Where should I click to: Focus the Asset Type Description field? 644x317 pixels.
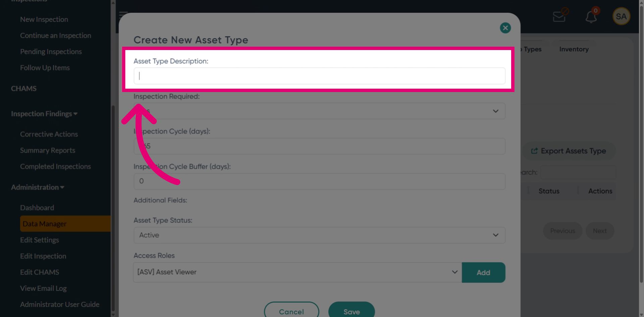click(x=319, y=76)
